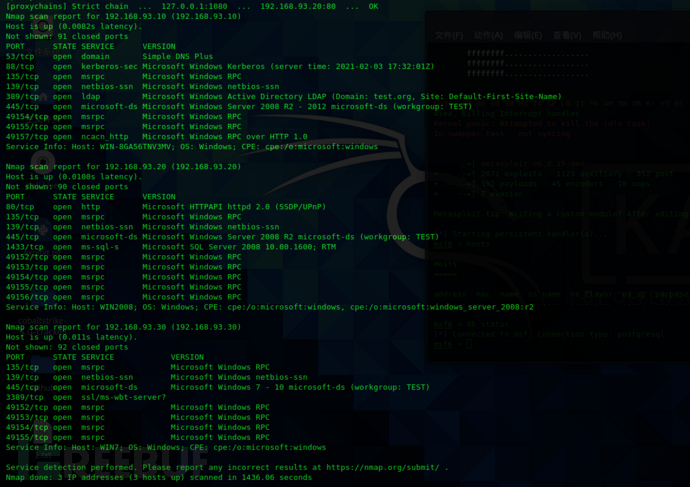The height and width of the screenshot is (487, 690).
Task: Click the 'kerberos-sec' service name
Action: click(x=109, y=66)
